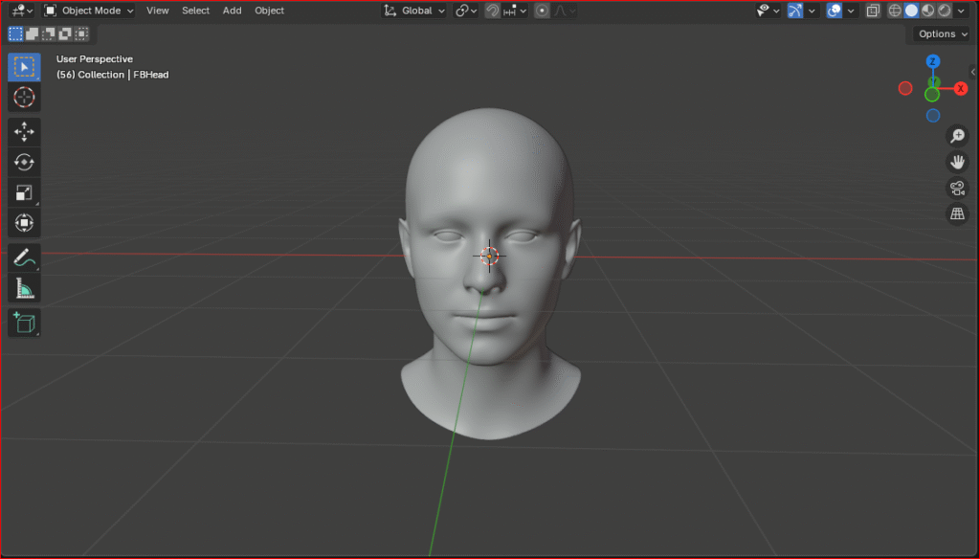This screenshot has width=980, height=559.
Task: Open the Options dropdown
Action: [x=942, y=34]
